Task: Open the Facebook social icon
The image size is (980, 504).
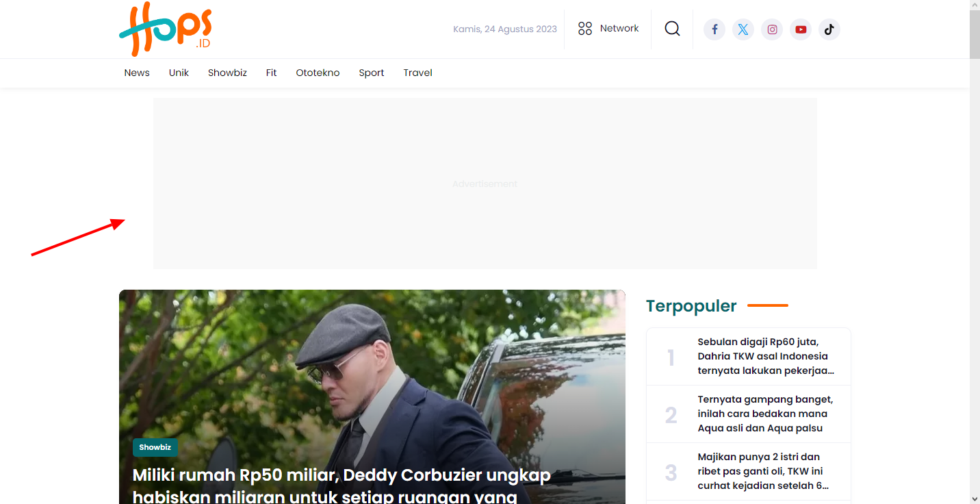Action: [x=714, y=29]
